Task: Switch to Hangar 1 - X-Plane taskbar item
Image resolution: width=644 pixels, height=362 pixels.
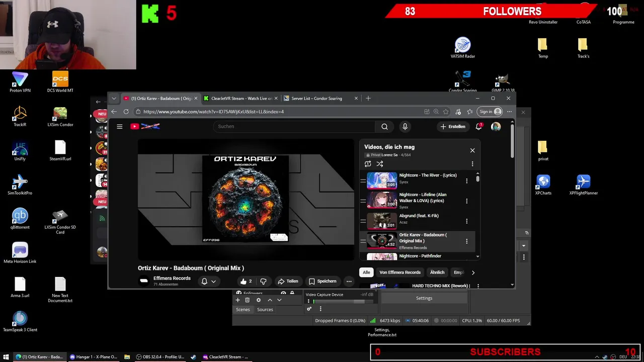Action: click(94, 357)
